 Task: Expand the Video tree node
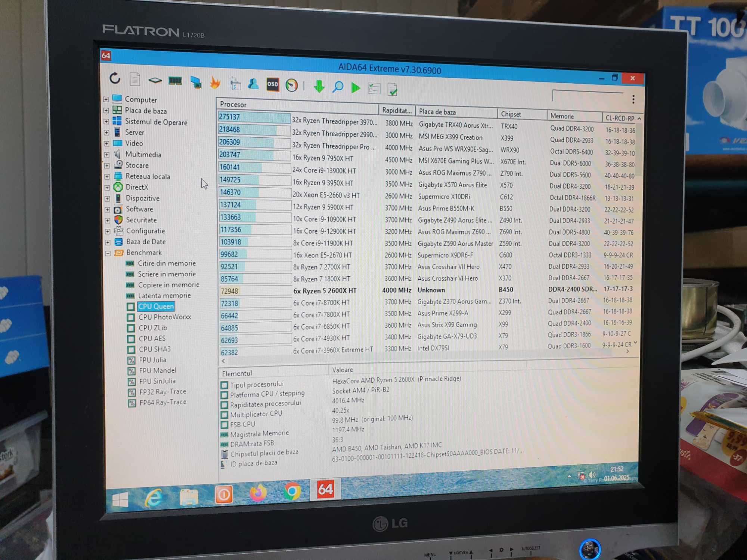pos(106,143)
